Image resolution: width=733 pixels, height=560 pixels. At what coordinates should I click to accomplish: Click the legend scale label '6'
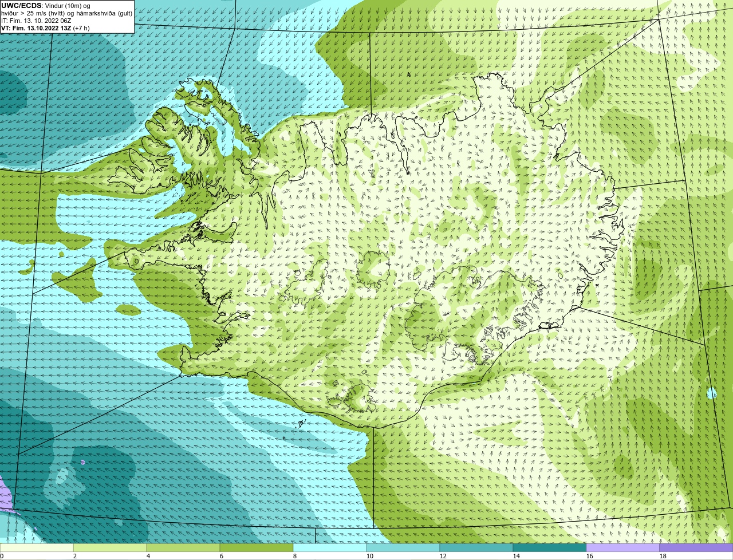(222, 556)
